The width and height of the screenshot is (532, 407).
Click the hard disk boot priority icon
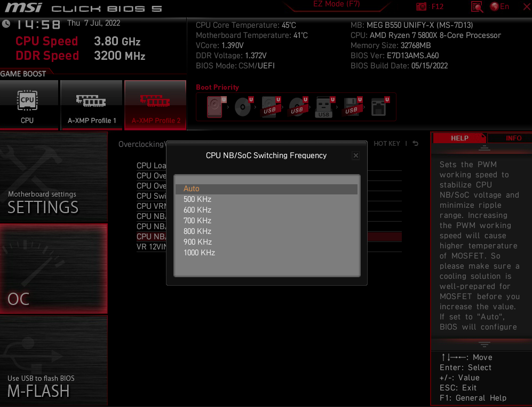pyautogui.click(x=216, y=107)
